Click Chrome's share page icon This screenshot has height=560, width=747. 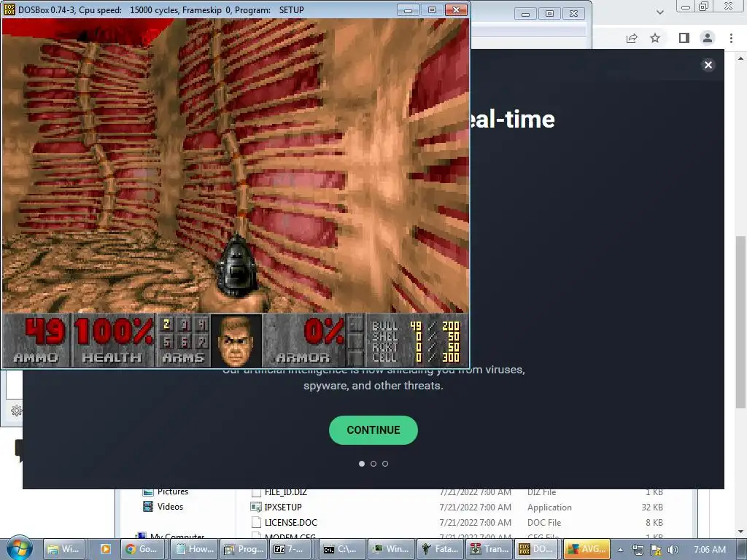tap(632, 38)
